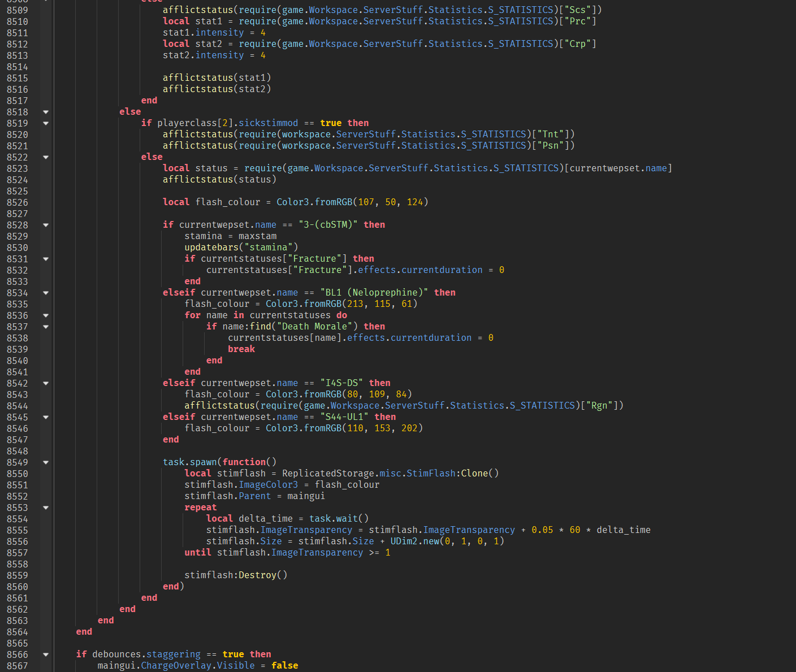Collapse the for loop over currentstatuses

coord(45,315)
